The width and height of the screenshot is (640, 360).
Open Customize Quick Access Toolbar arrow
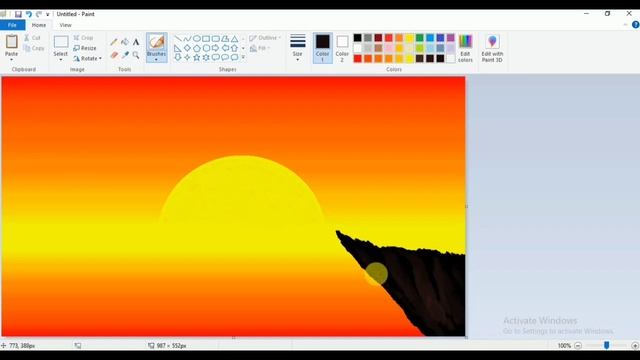coord(48,14)
